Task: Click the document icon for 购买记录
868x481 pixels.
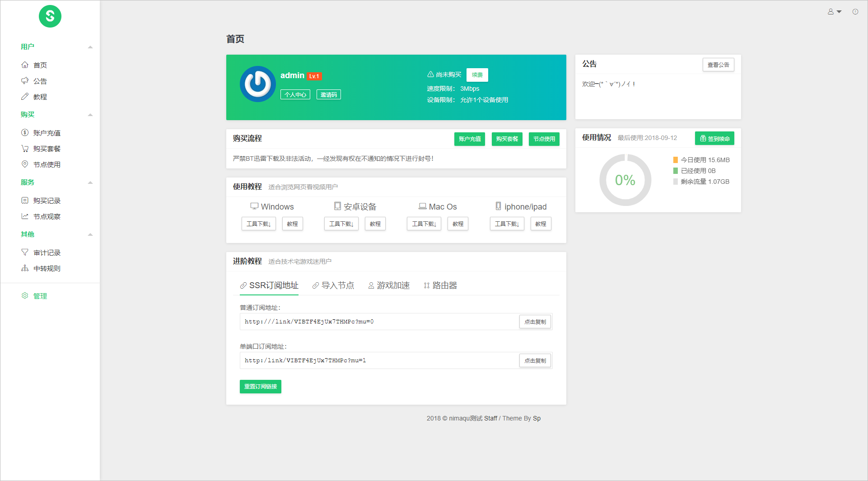Action: click(25, 200)
